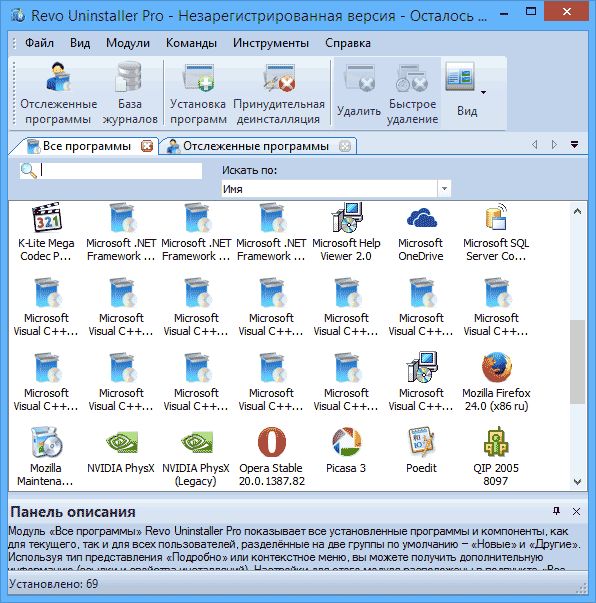Pin the Панель описания panel
Viewport: 596px width, 603px height.
coord(556,511)
